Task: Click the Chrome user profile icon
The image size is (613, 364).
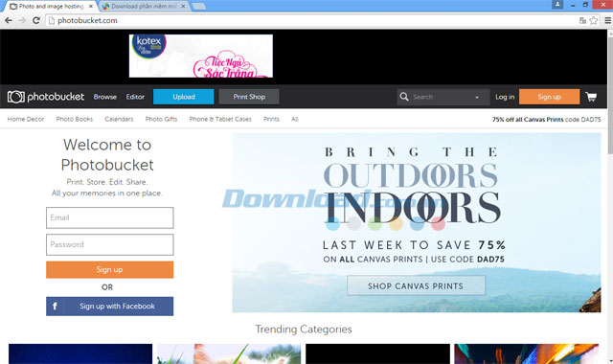Action: click(x=557, y=4)
